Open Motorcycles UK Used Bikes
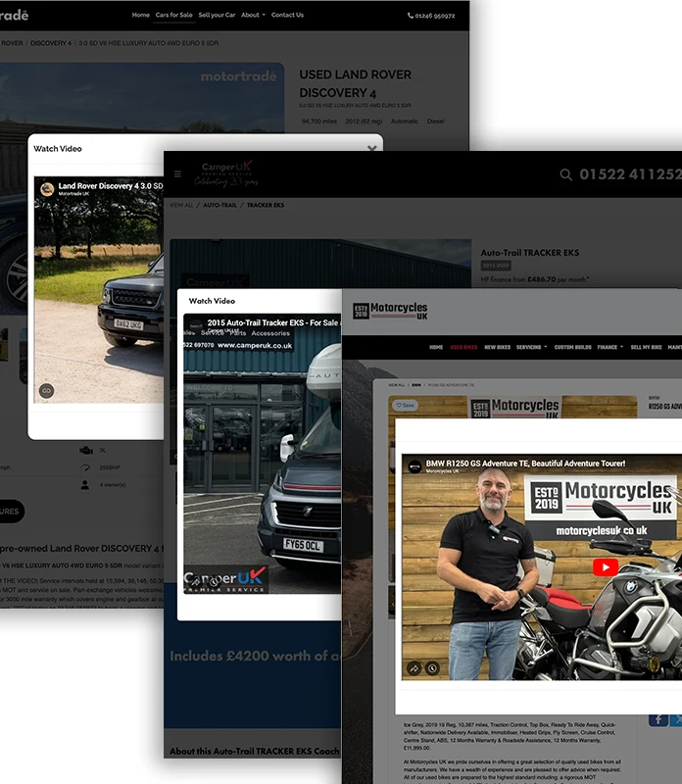682x784 pixels. (x=463, y=347)
